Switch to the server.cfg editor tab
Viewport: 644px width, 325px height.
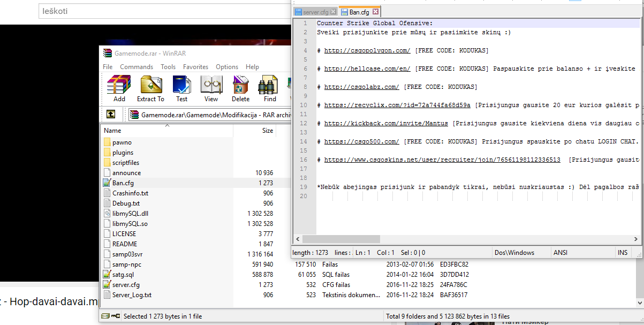pos(315,11)
